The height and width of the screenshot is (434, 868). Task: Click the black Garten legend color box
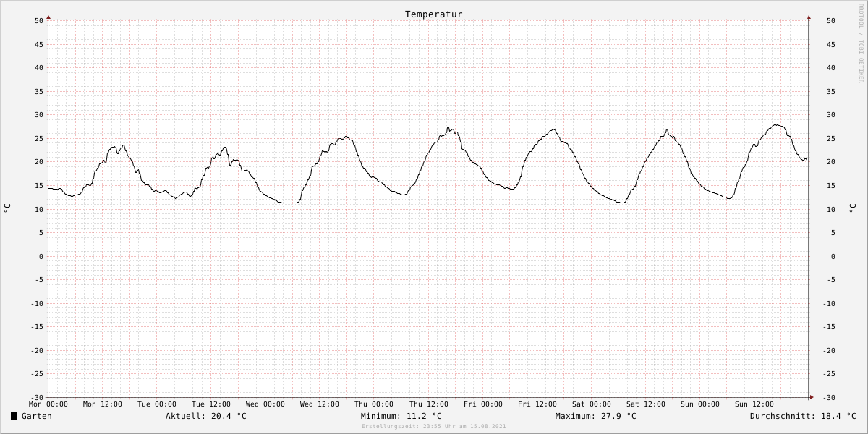[x=14, y=416]
